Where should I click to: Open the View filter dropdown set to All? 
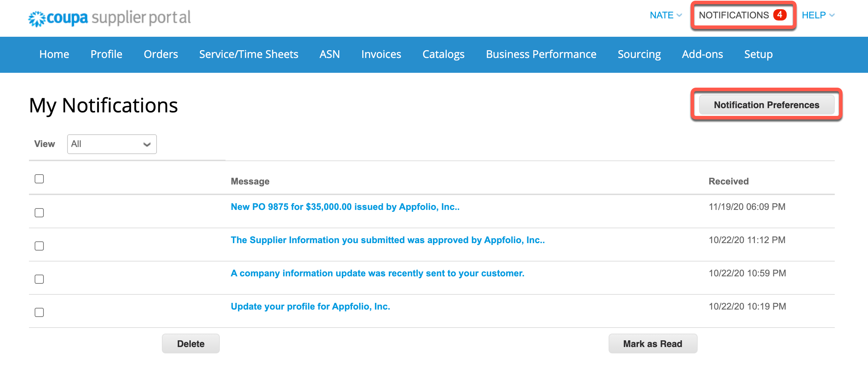pyautogui.click(x=112, y=144)
